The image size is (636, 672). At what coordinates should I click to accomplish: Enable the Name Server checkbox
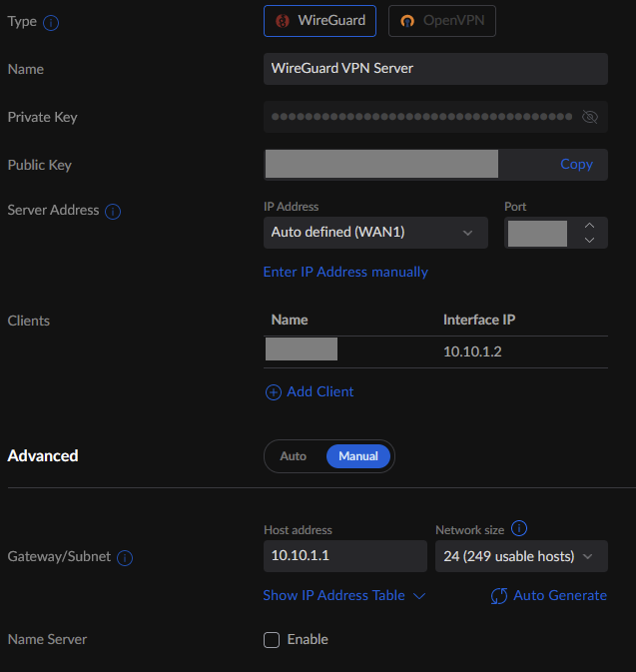(272, 640)
